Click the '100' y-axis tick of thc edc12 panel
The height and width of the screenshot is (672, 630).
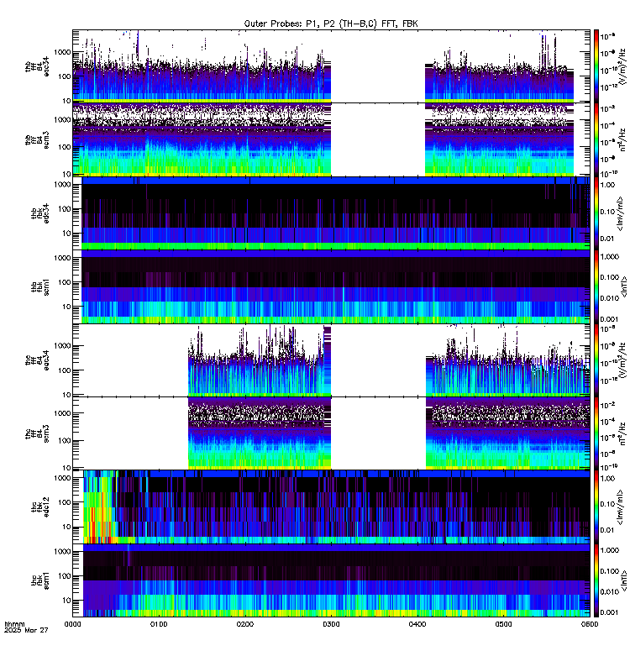(65, 502)
